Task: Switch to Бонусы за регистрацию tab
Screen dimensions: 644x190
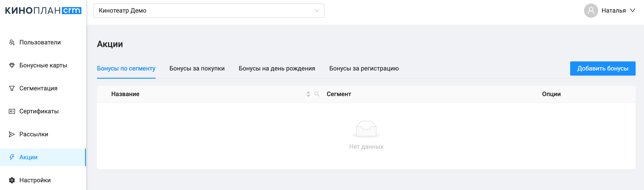Action: (364, 68)
